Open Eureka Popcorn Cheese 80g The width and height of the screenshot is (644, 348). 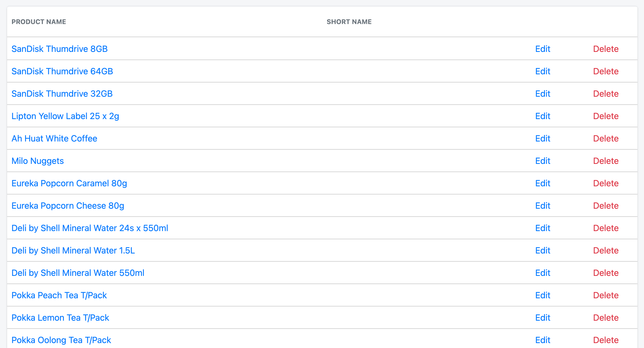coord(68,206)
